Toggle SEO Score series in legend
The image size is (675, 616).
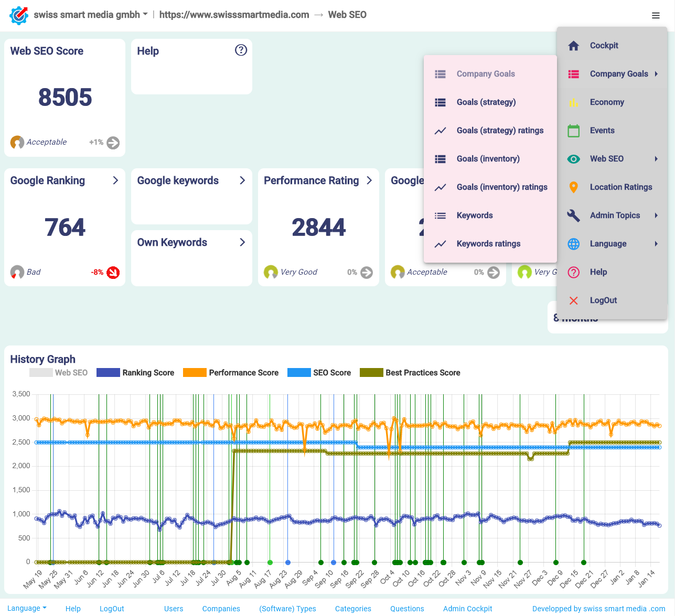coord(319,373)
